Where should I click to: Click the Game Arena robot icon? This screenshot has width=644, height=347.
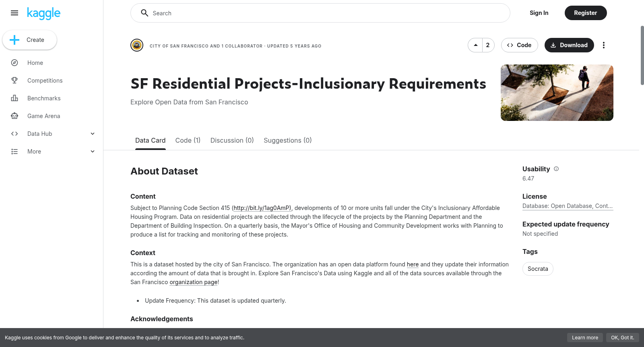click(x=14, y=116)
